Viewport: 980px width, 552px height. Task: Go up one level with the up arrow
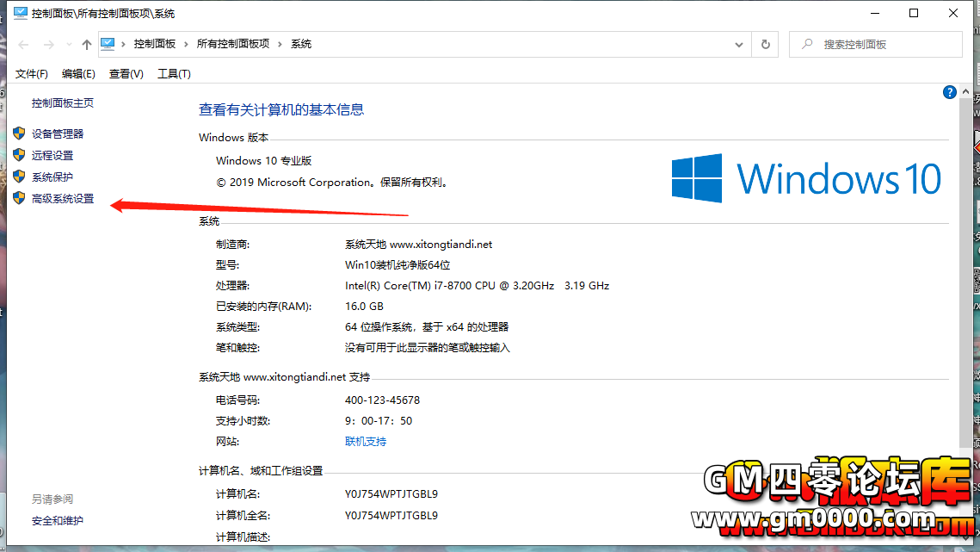(86, 45)
